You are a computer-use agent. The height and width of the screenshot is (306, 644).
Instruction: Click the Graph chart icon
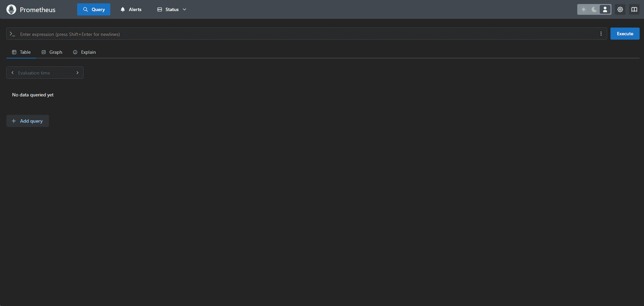[x=44, y=52]
